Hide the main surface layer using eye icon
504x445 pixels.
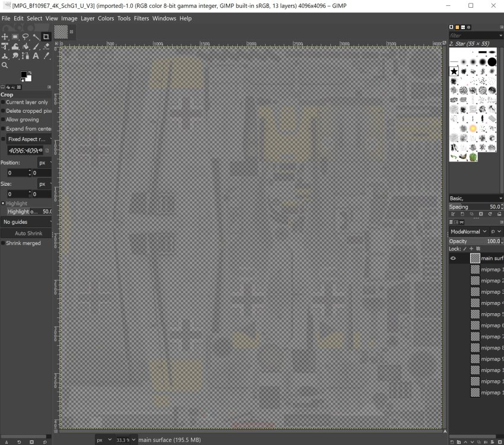[x=453, y=258]
